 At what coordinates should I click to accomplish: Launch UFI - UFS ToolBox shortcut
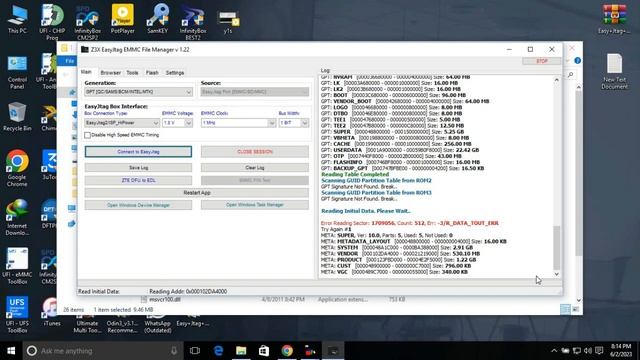click(17, 314)
